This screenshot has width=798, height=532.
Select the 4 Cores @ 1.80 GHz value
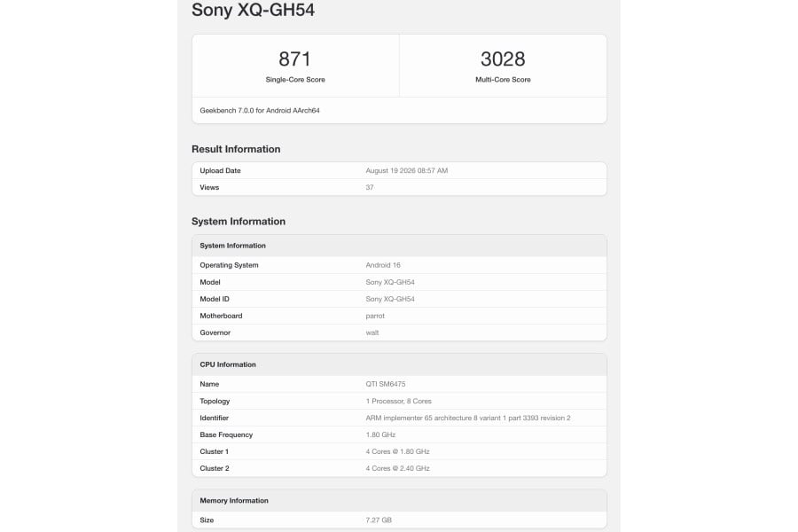point(397,451)
